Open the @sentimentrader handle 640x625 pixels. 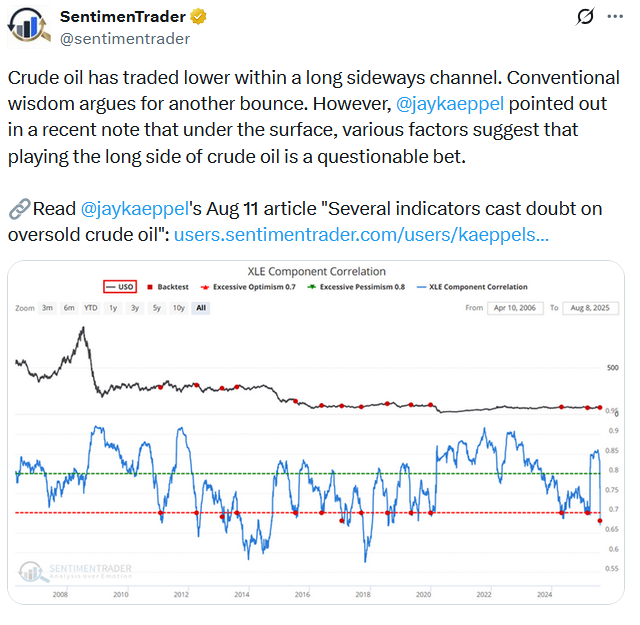point(125,38)
